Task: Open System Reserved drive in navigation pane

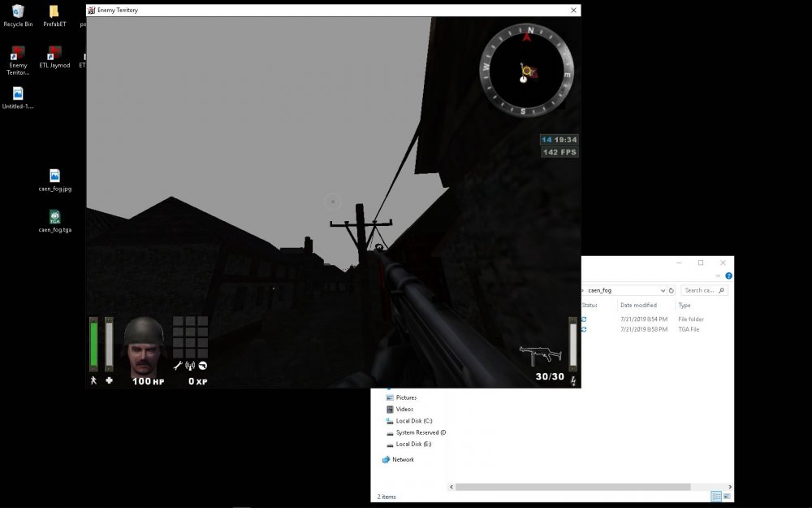Action: coord(416,432)
